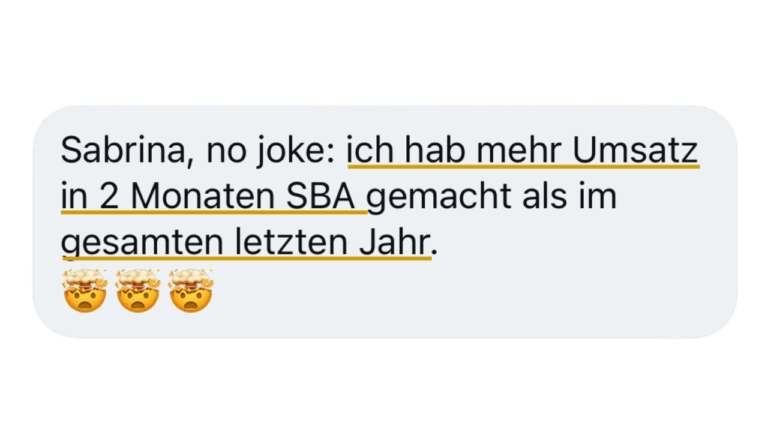768x432 pixels.
Task: Click the underlined word ich
Action: tap(370, 150)
